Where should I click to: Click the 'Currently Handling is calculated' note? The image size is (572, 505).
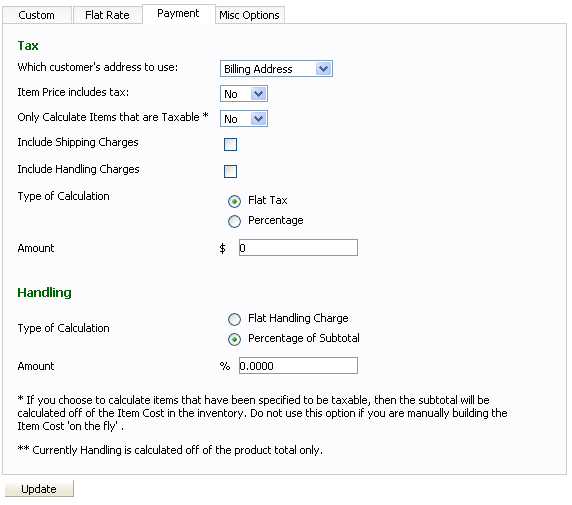(170, 450)
